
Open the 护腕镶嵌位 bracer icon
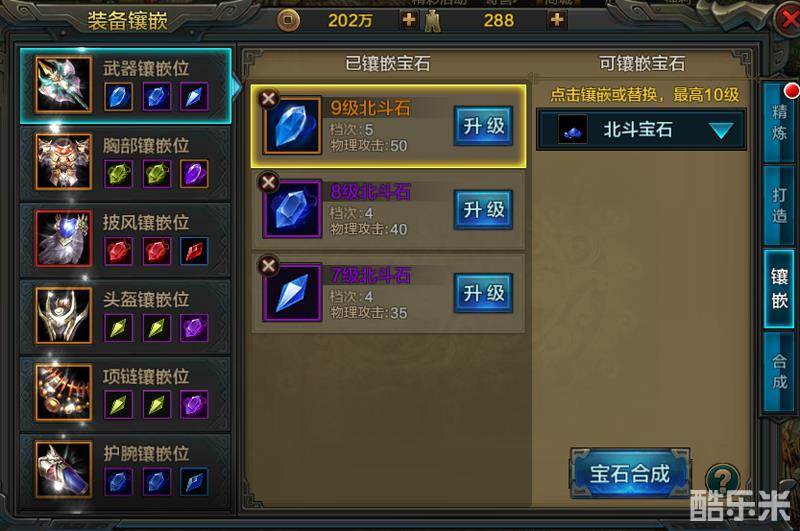click(x=63, y=469)
